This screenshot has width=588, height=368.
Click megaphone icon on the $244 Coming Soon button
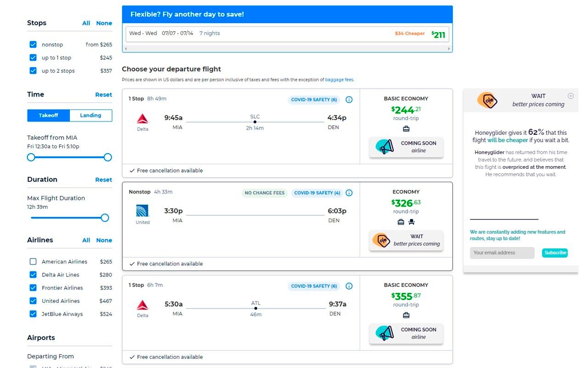click(385, 147)
